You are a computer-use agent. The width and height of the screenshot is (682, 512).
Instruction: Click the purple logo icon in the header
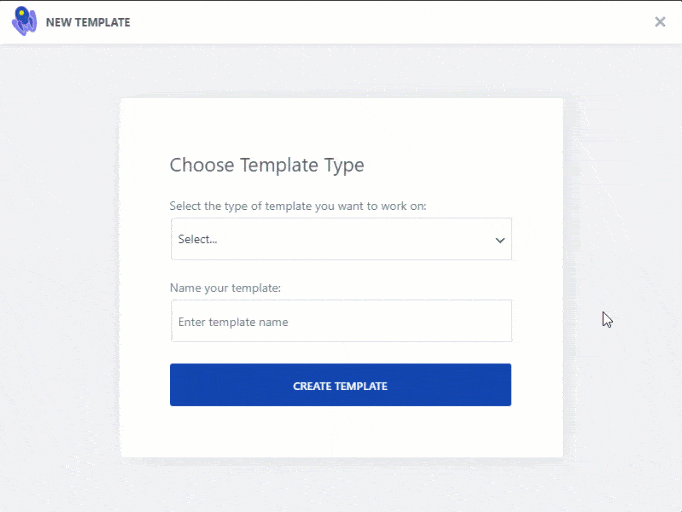[24, 21]
